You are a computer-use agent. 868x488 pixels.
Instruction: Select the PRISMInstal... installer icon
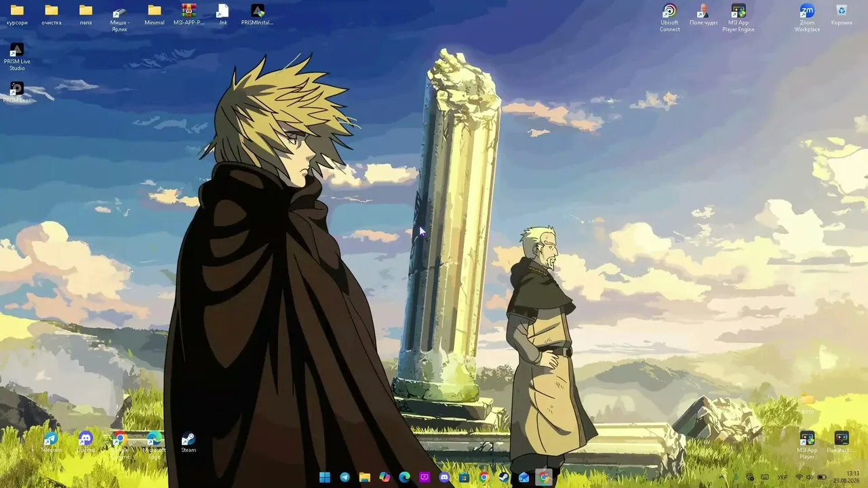(258, 14)
